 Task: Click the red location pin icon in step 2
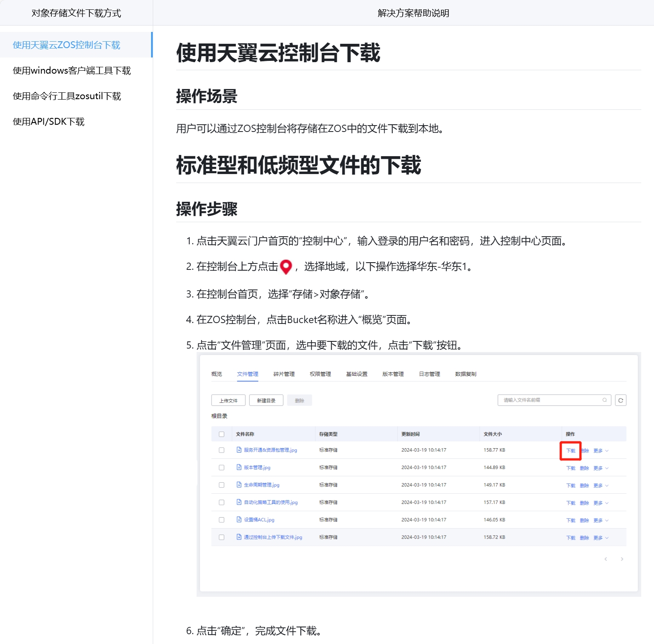click(286, 267)
